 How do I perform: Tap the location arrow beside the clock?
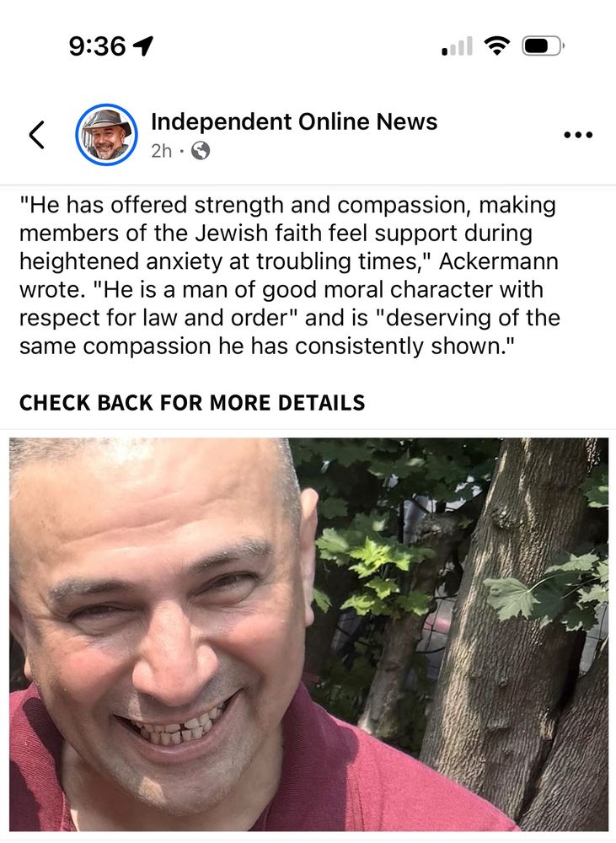(x=143, y=46)
